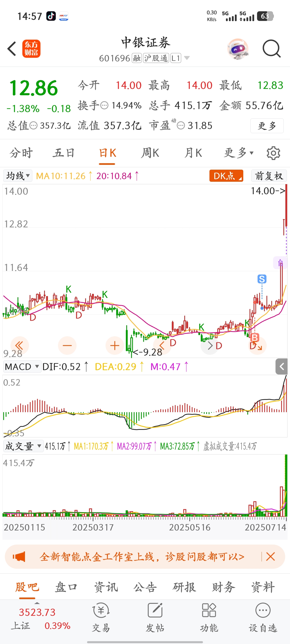This screenshot has height=644, width=290.
Task: Switch to 周K chart tab
Action: (150, 153)
